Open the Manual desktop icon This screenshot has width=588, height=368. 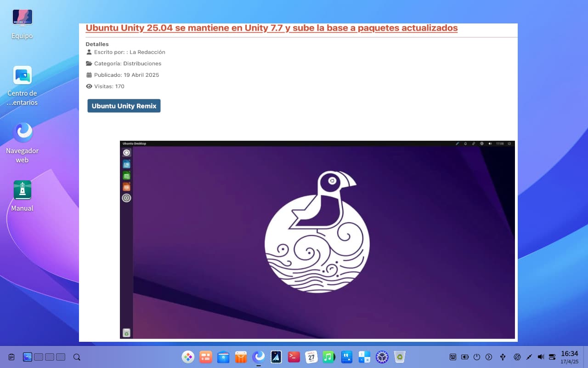[22, 196]
